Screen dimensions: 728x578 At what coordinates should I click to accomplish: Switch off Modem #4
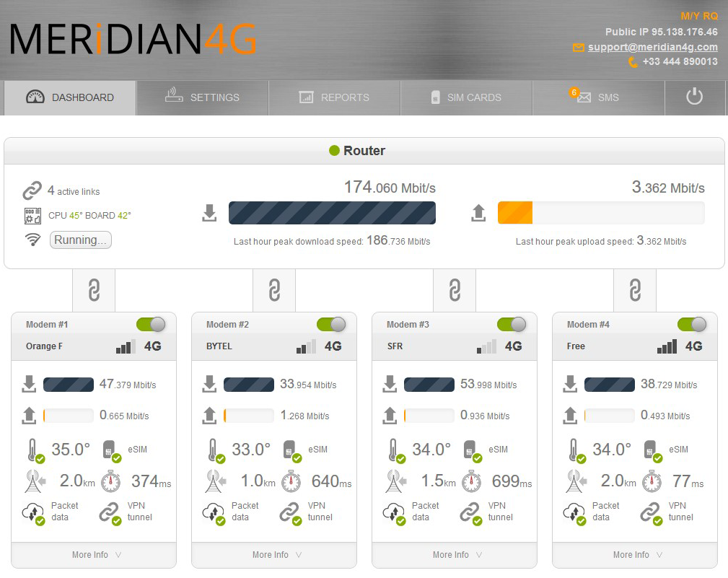[692, 324]
